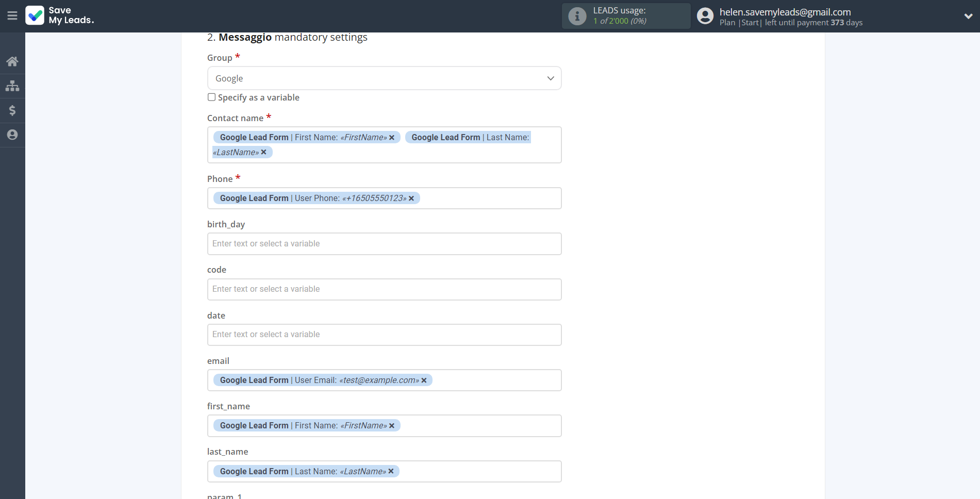The height and width of the screenshot is (499, 980).
Task: Remove User Phone tag from Phone field
Action: (411, 198)
